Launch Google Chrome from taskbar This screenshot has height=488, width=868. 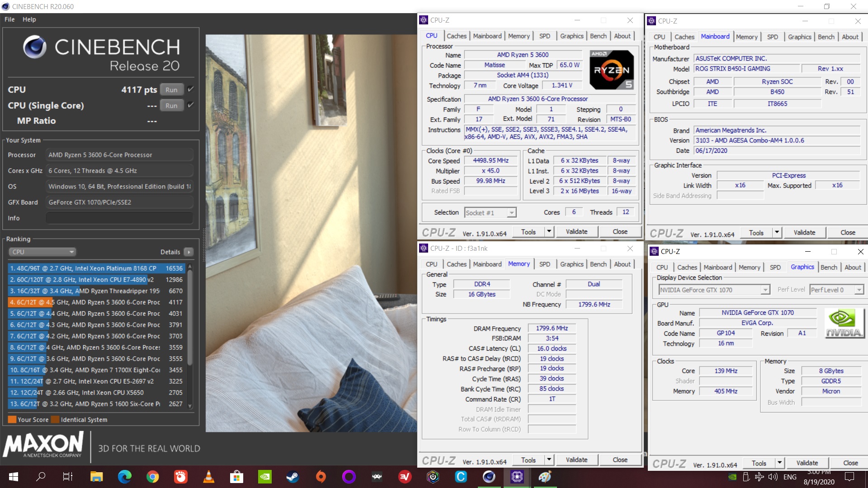click(x=152, y=477)
